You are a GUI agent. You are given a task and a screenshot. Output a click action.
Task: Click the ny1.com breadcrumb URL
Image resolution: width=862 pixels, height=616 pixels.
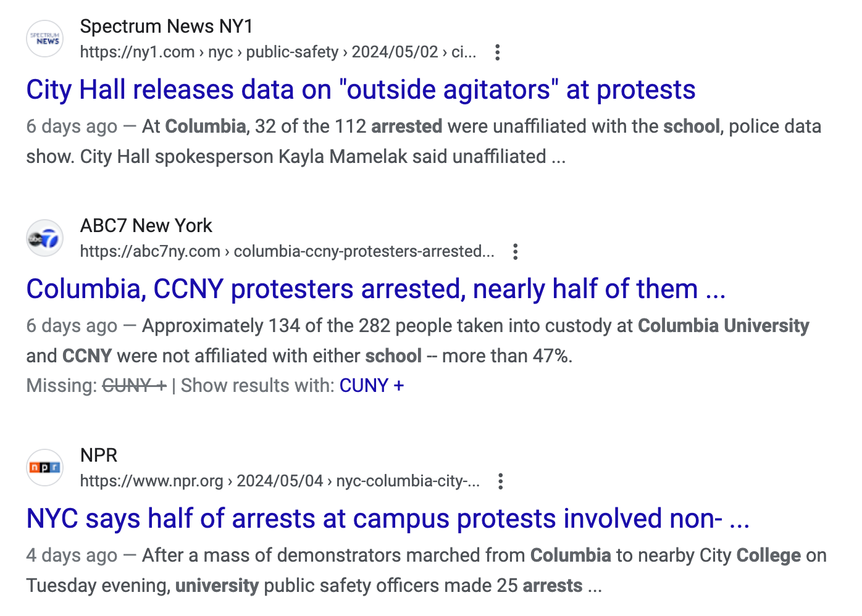(x=278, y=52)
